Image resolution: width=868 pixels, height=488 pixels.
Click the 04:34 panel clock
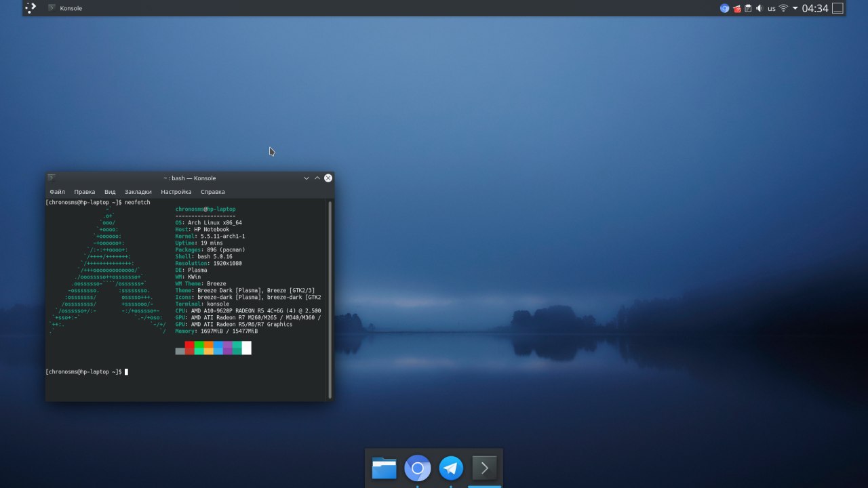pyautogui.click(x=815, y=8)
